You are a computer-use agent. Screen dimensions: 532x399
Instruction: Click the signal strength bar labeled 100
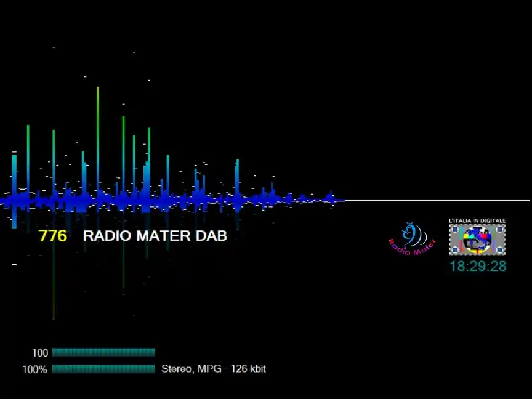coord(104,352)
